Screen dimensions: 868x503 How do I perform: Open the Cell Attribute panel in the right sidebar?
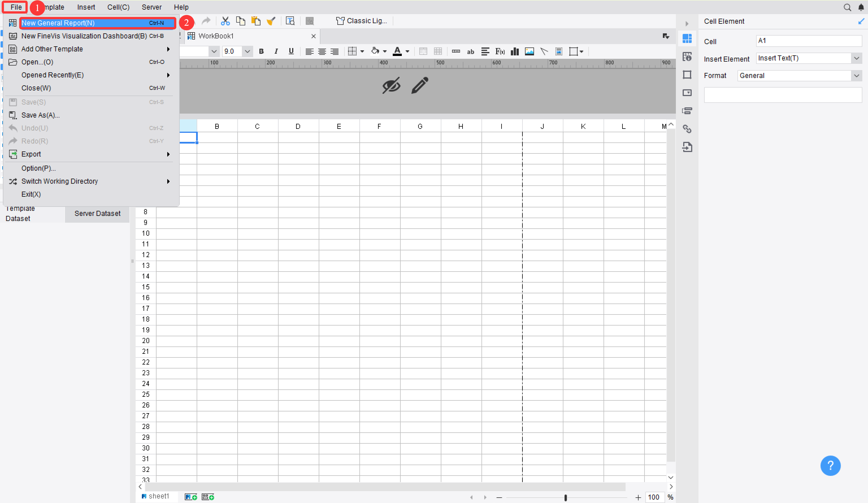tap(687, 57)
